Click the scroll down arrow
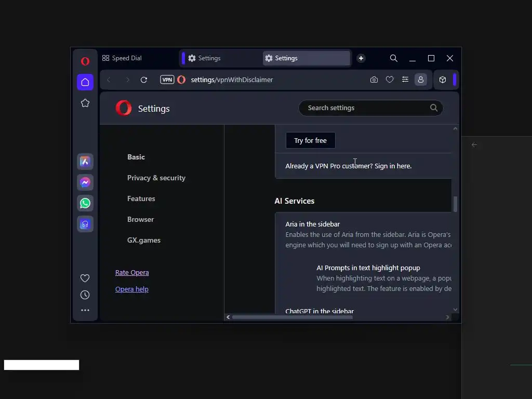532x399 pixels. (455, 310)
